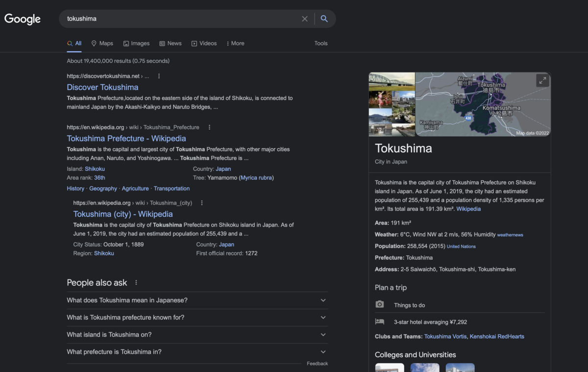Open the Myrica rubra link

256,178
